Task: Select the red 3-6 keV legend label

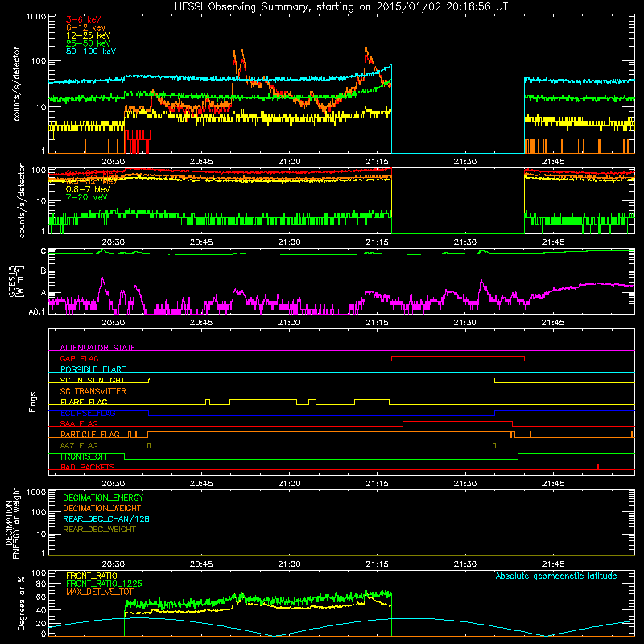Action: 84,19
